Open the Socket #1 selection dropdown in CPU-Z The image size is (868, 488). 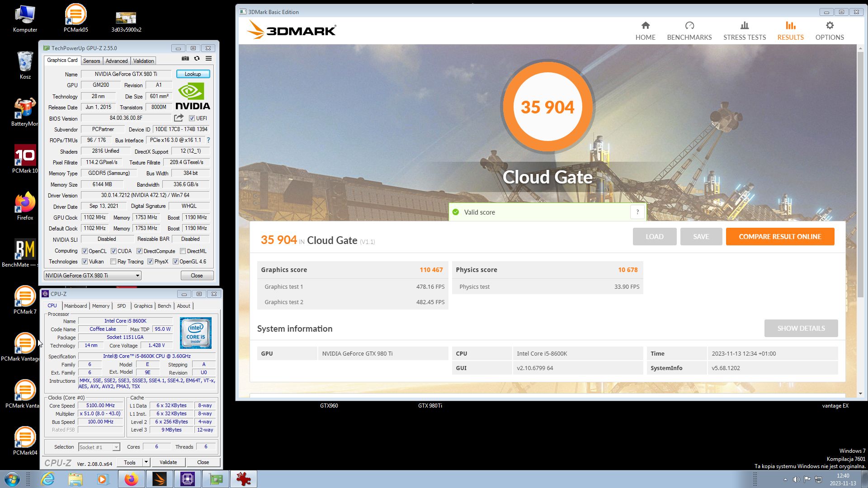click(x=99, y=447)
